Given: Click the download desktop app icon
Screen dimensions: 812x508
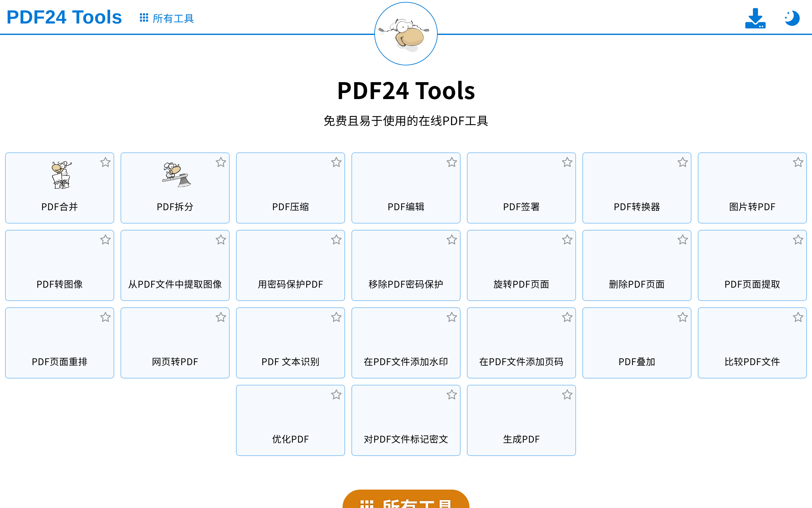Looking at the screenshot, I should [x=755, y=18].
